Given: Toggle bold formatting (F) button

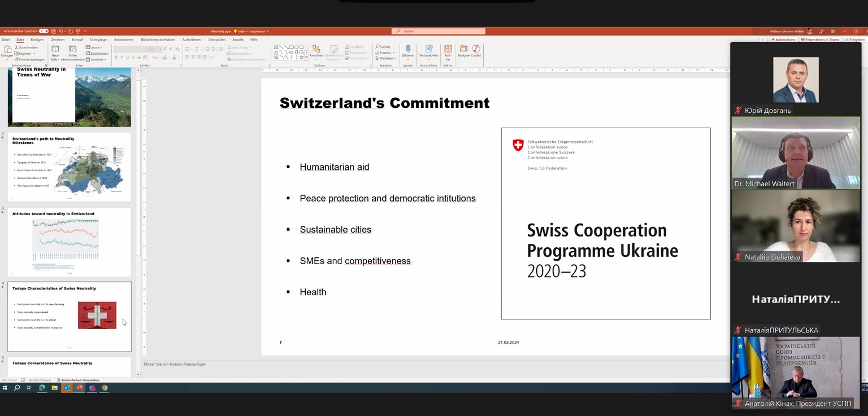Looking at the screenshot, I should [x=116, y=58].
